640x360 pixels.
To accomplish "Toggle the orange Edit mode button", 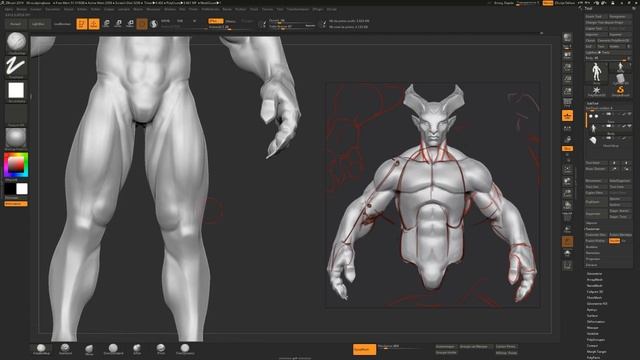I will tap(82, 24).
